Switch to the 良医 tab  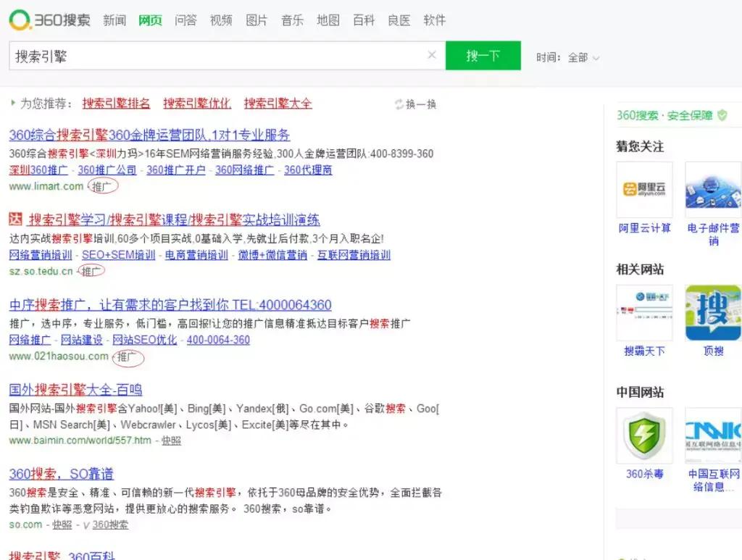(x=399, y=20)
